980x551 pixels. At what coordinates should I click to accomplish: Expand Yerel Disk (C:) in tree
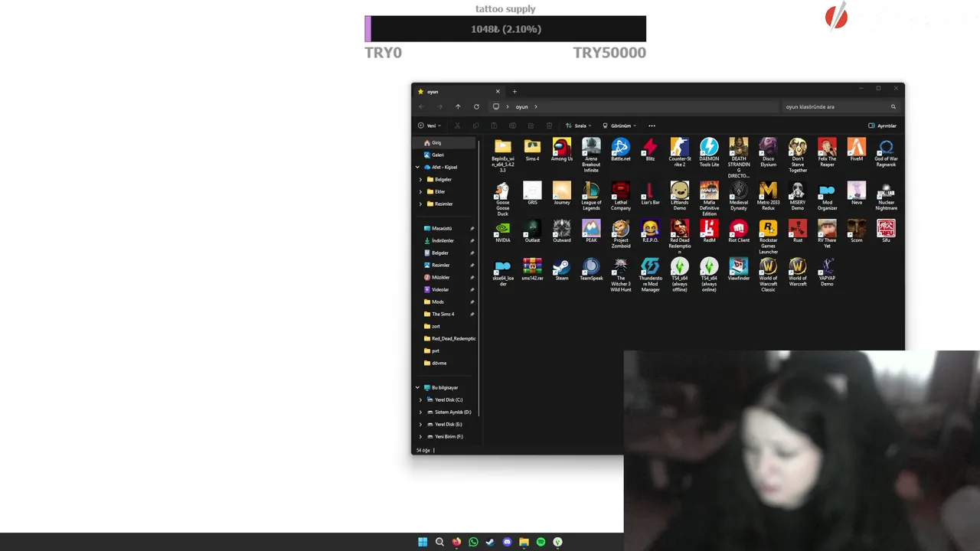tap(420, 399)
